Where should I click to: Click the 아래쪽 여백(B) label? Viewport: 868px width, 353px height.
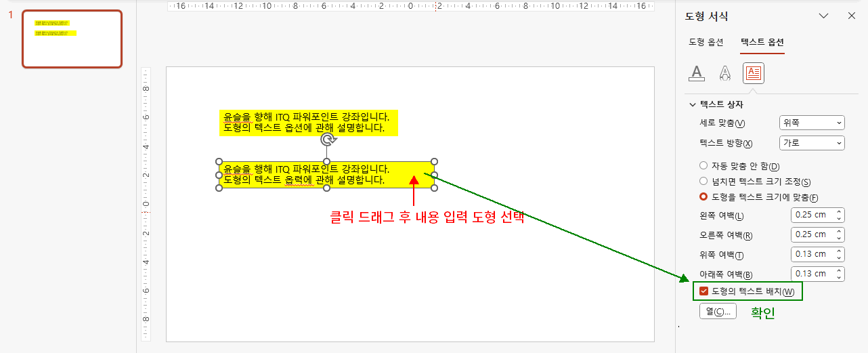coord(726,274)
